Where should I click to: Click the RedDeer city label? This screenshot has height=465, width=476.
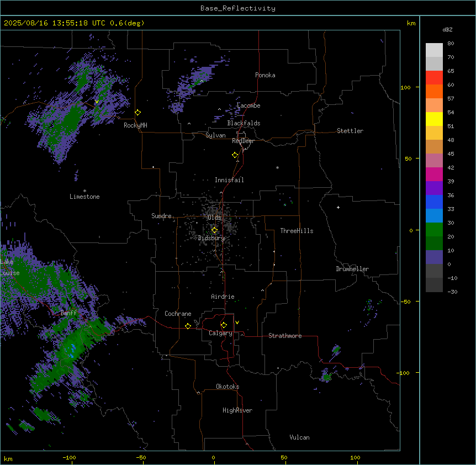click(243, 141)
